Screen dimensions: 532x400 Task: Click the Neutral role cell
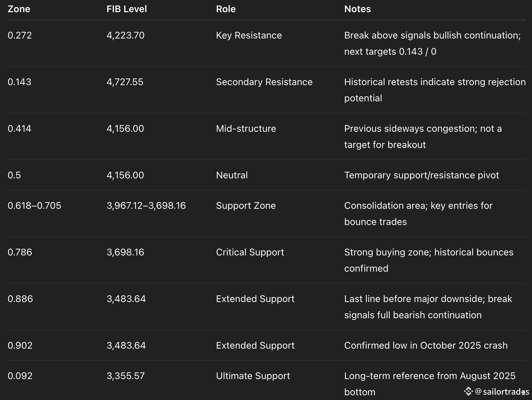point(232,175)
